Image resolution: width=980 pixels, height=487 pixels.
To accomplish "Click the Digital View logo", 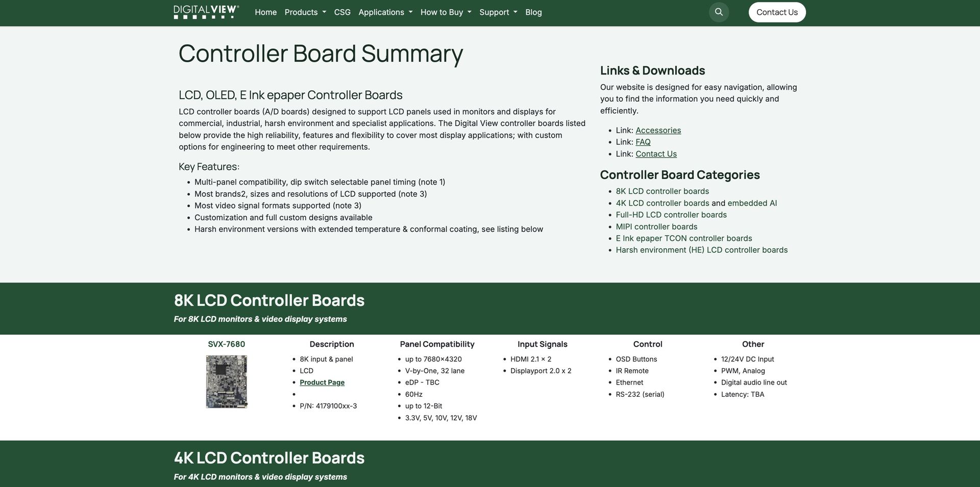I will 206,12.
